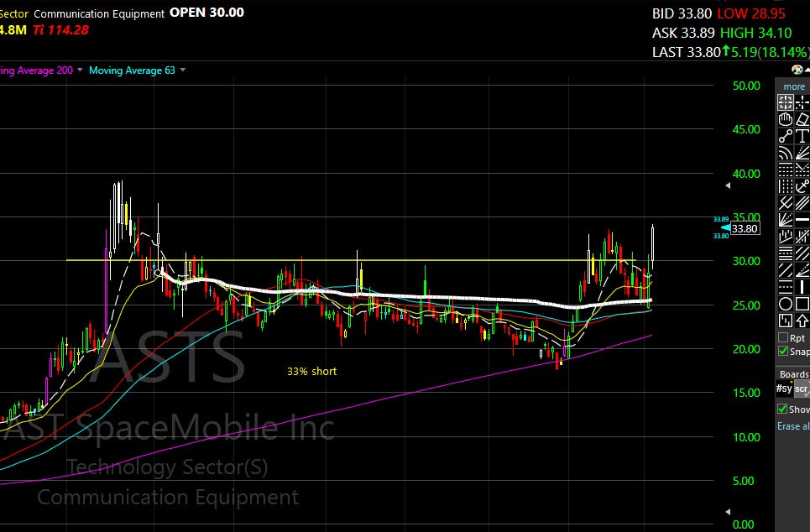
Task: Select the horizontal dashed retracement lines tool
Action: pos(785,170)
